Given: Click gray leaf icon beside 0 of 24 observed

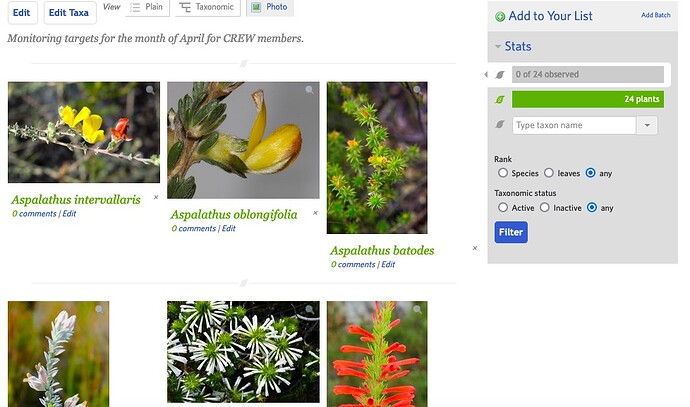Looking at the screenshot, I should [x=500, y=74].
